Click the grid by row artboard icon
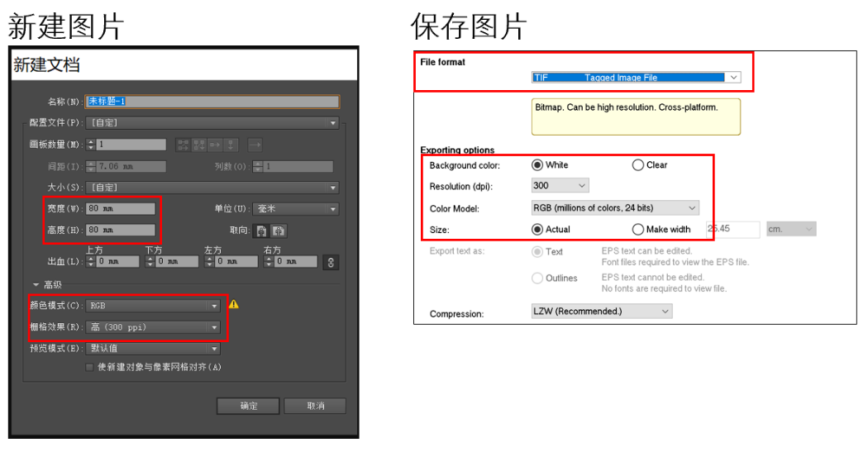Image resolution: width=868 pixels, height=452 pixels. pyautogui.click(x=183, y=145)
